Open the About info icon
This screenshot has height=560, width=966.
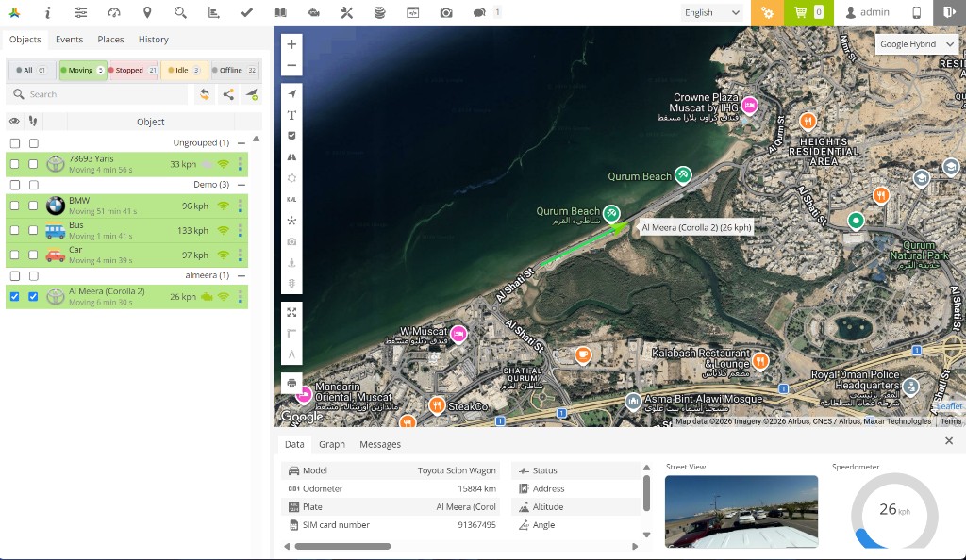[x=47, y=12]
